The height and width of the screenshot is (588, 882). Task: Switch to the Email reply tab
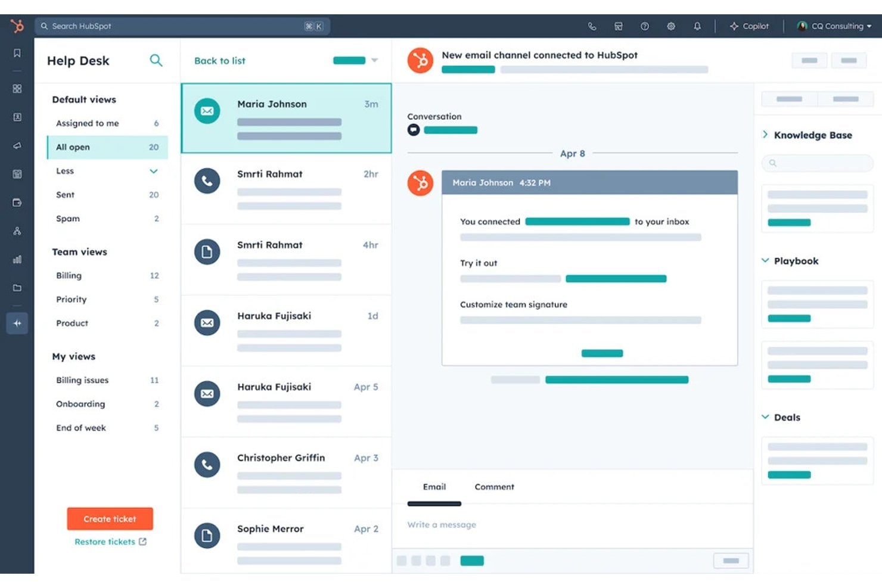tap(434, 487)
